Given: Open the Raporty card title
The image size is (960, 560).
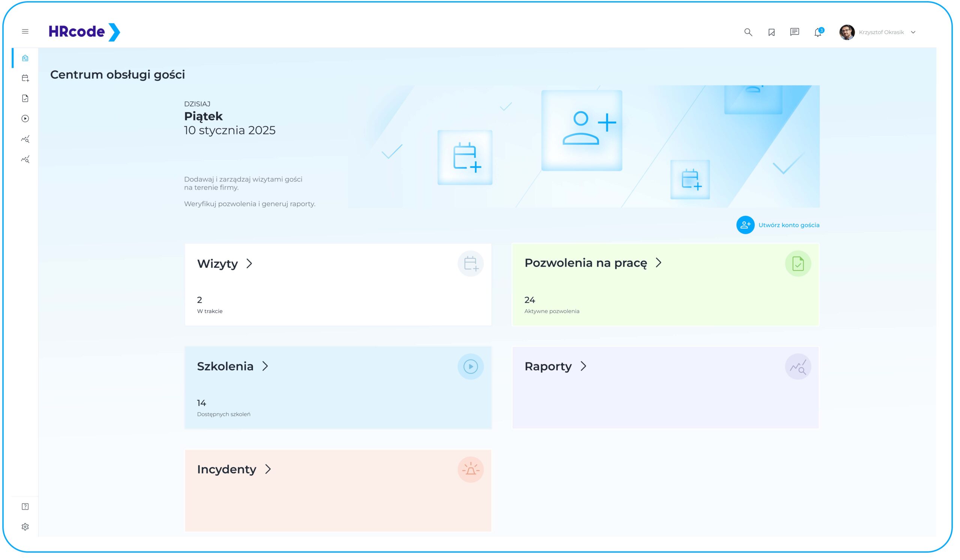Looking at the screenshot, I should (x=548, y=367).
